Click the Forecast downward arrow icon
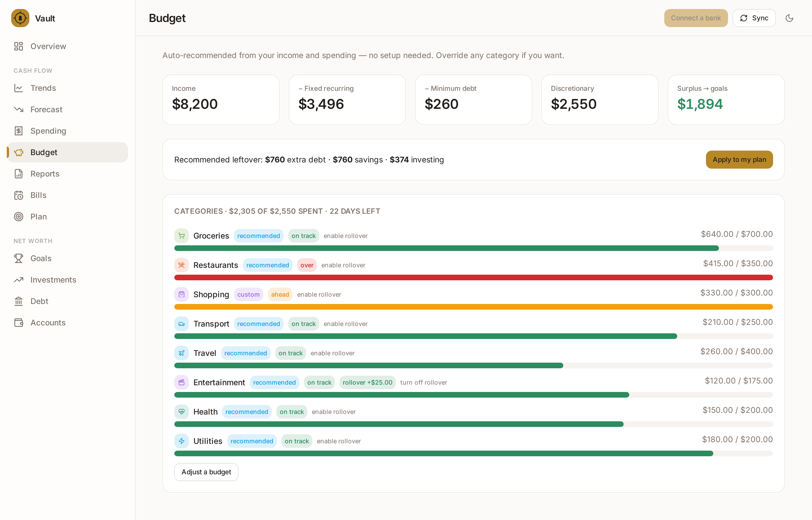The height and width of the screenshot is (520, 812). click(x=19, y=109)
